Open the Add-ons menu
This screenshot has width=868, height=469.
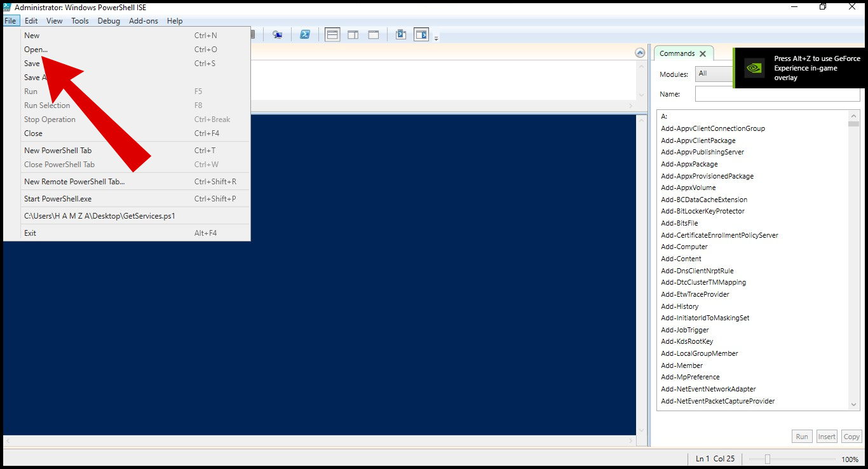(143, 21)
